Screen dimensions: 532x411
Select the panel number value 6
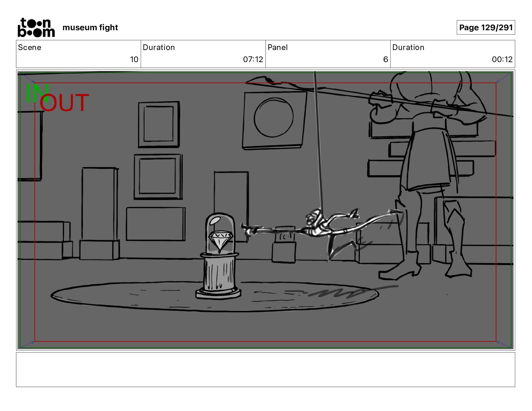(x=386, y=59)
